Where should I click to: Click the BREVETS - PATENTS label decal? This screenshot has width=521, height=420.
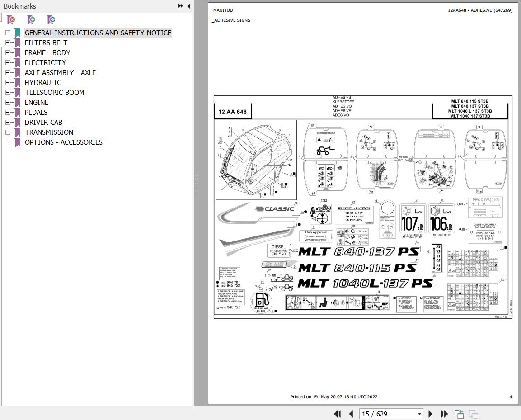pyautogui.click(x=354, y=215)
